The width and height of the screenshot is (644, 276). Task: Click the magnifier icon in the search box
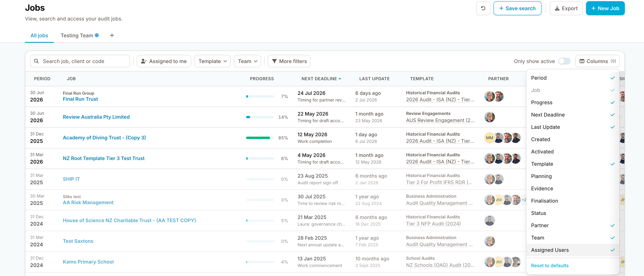coord(36,61)
